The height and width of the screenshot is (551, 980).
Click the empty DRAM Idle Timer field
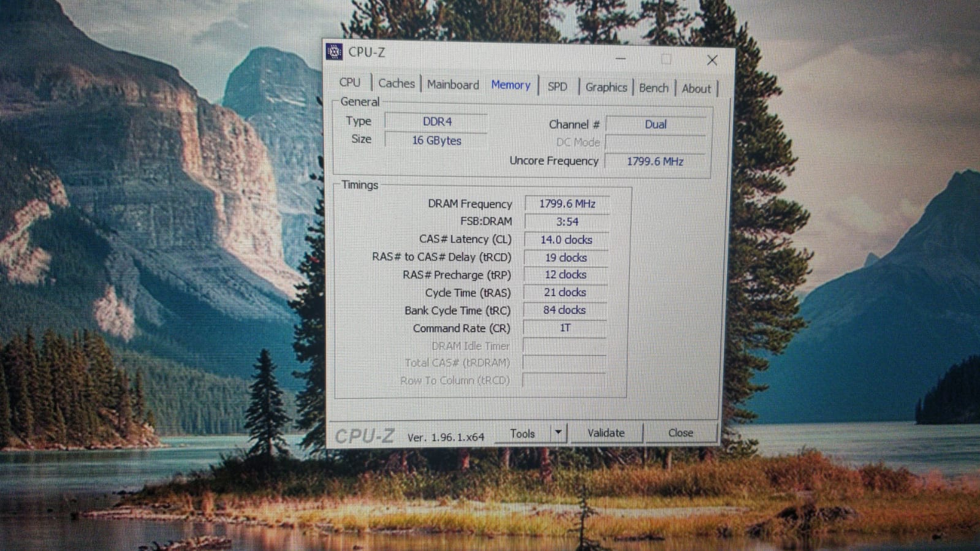[x=564, y=346]
